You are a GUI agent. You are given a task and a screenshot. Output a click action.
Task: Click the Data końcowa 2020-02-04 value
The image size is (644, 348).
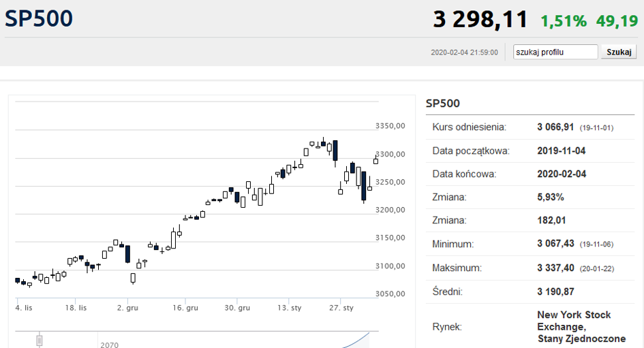tap(562, 174)
